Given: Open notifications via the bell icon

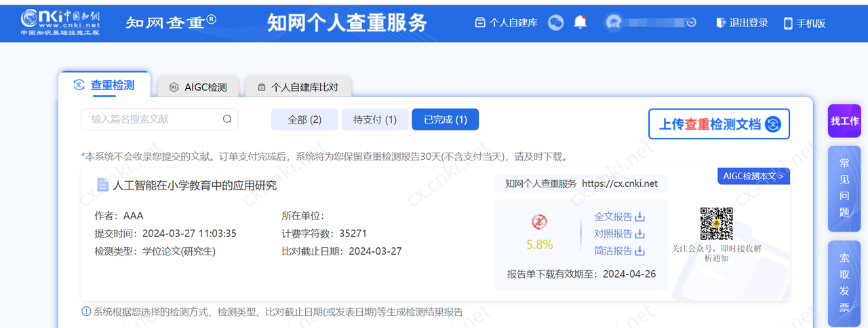Looking at the screenshot, I should tap(580, 22).
